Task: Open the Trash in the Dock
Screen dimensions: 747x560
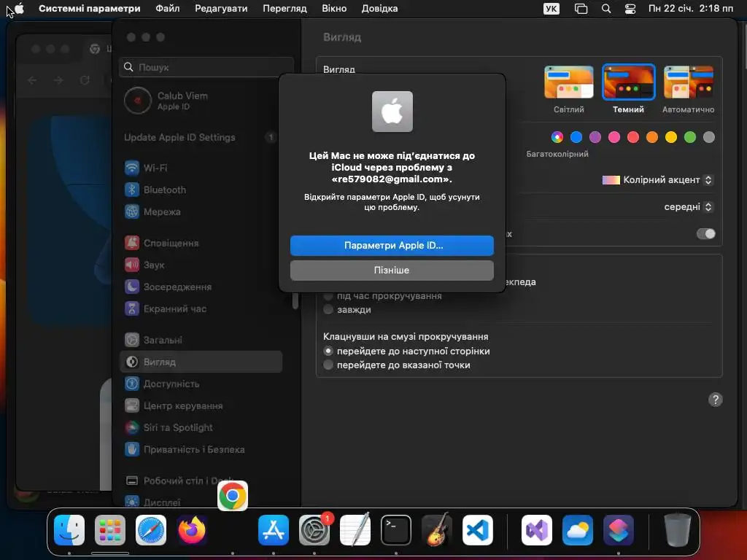Action: (x=678, y=530)
